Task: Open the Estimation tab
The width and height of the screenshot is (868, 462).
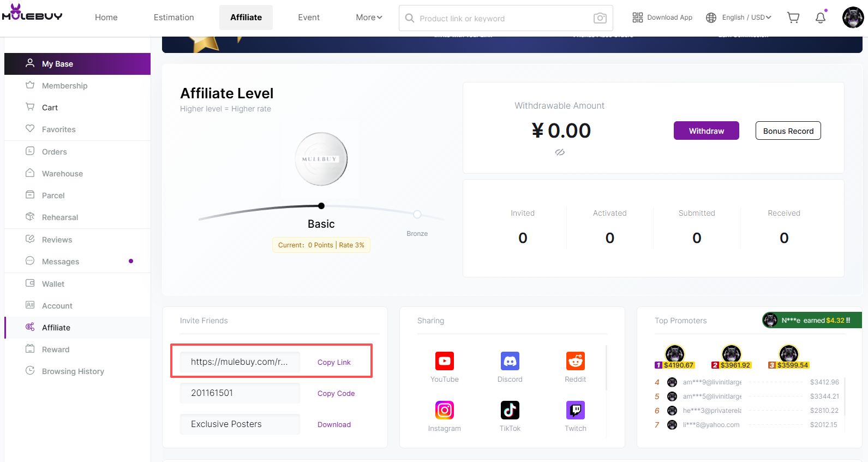Action: pyautogui.click(x=174, y=17)
